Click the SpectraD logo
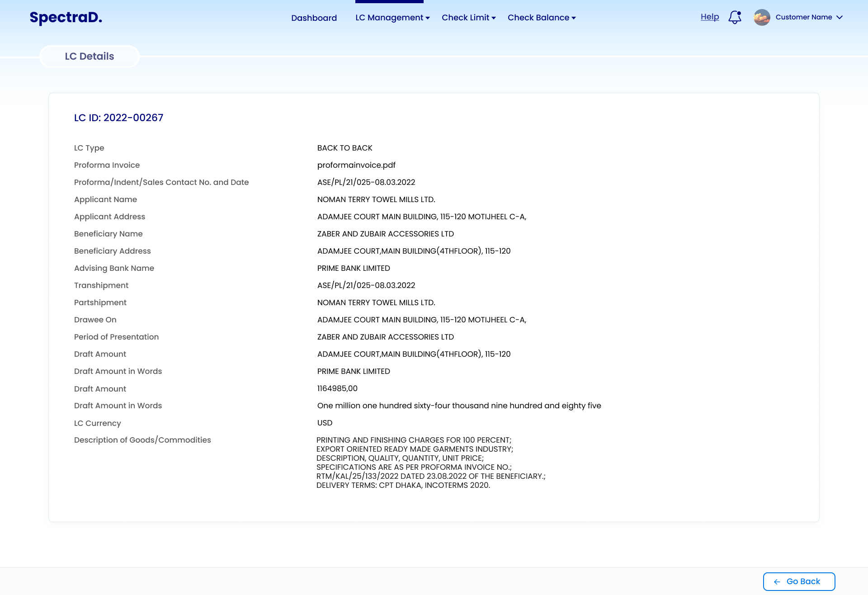868x595 pixels. (x=66, y=18)
